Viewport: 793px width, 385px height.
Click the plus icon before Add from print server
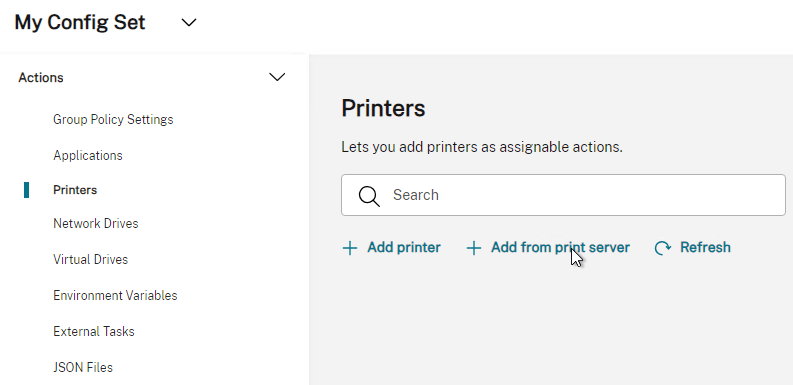click(473, 248)
